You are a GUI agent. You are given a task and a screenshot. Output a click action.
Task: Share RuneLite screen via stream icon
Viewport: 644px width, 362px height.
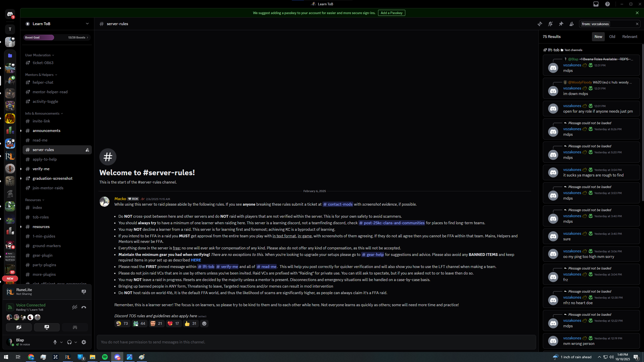pos(84,292)
